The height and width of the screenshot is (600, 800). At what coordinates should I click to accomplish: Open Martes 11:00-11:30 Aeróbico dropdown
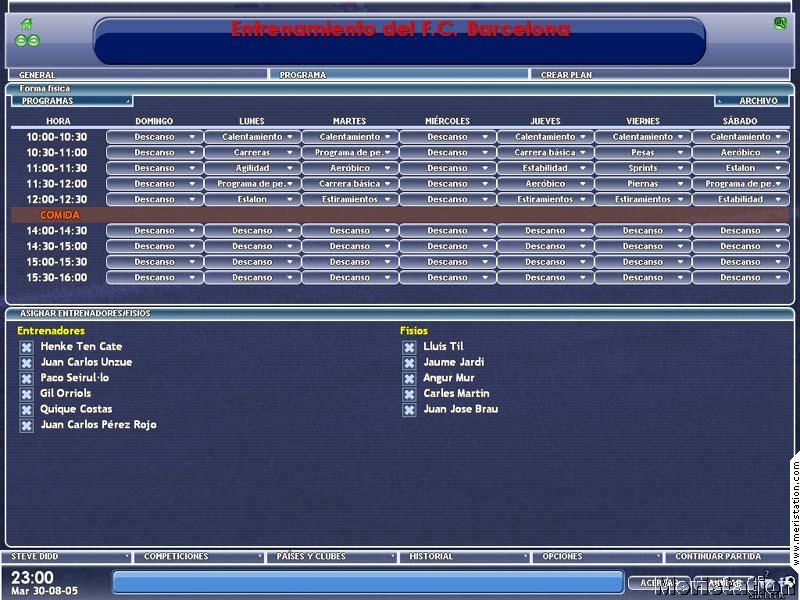tap(350, 168)
